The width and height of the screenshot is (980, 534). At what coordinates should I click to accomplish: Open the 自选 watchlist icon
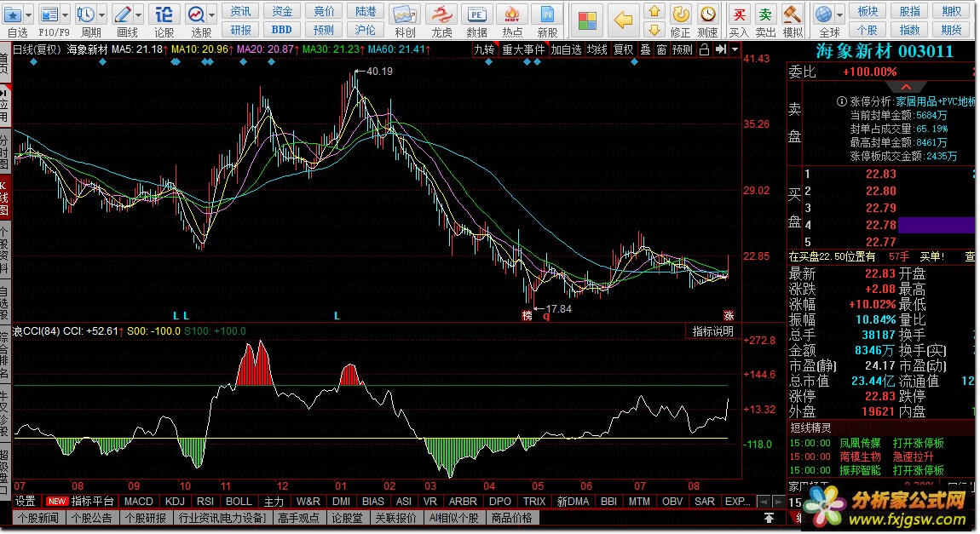(x=13, y=14)
